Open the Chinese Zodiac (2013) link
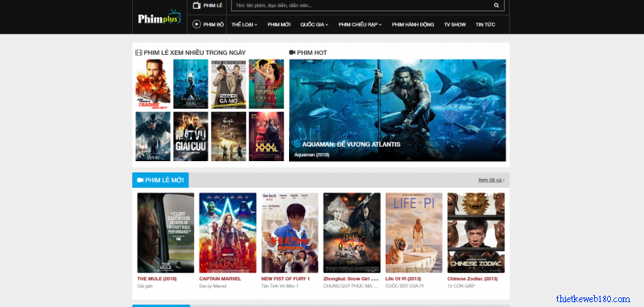The height and width of the screenshot is (307, 644). click(473, 279)
